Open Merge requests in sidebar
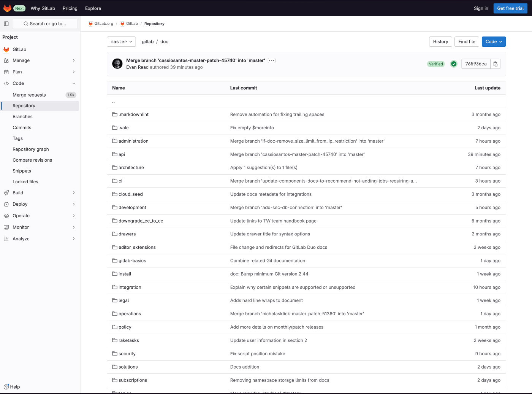The image size is (532, 394). point(40,95)
